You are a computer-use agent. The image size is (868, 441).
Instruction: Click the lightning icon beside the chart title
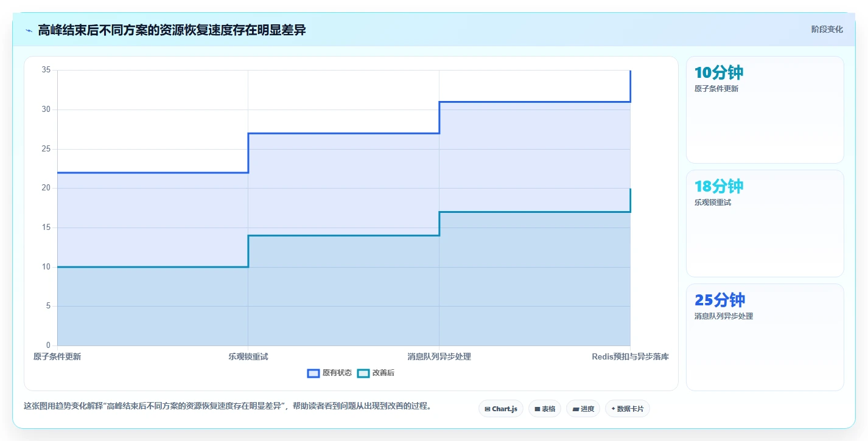point(29,30)
